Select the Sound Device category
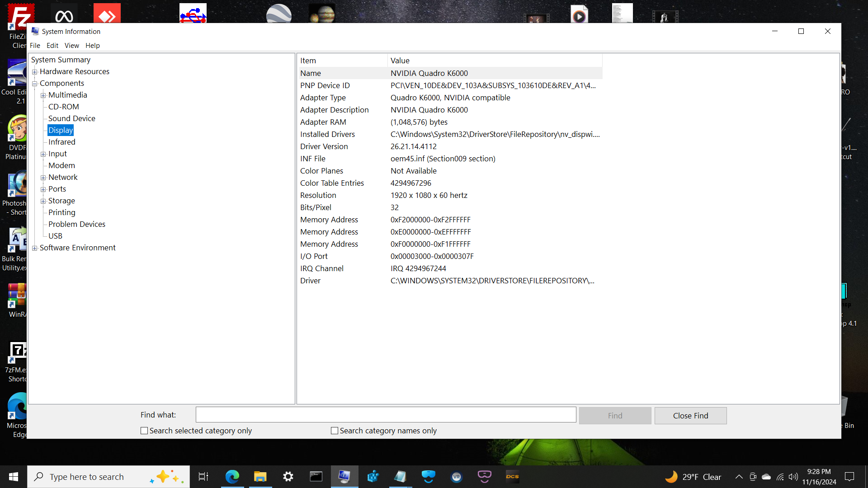Image resolution: width=868 pixels, height=488 pixels. tap(72, 118)
